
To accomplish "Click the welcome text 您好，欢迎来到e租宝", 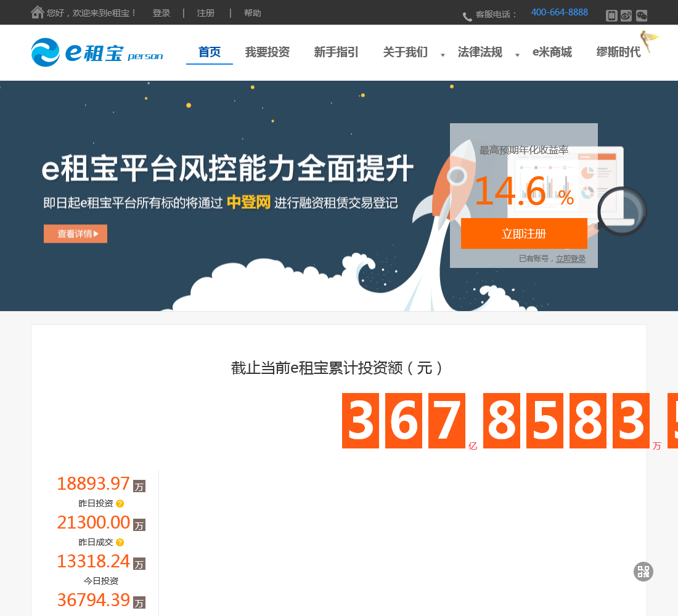I will point(91,13).
